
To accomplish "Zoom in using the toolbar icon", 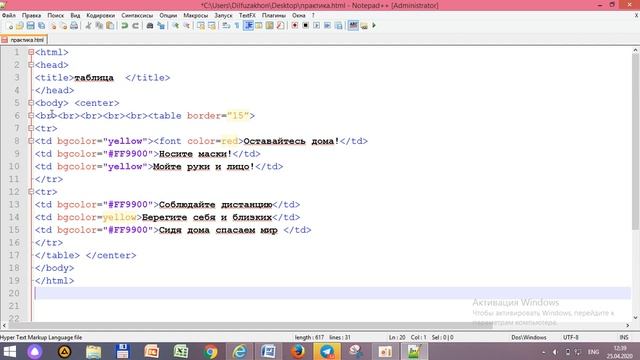I will tap(176, 26).
